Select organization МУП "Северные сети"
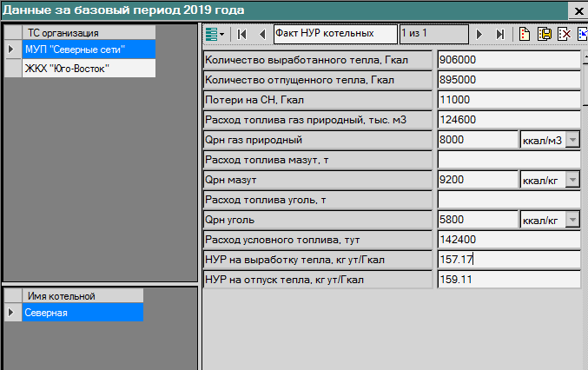This screenshot has width=588, height=370. 88,50
